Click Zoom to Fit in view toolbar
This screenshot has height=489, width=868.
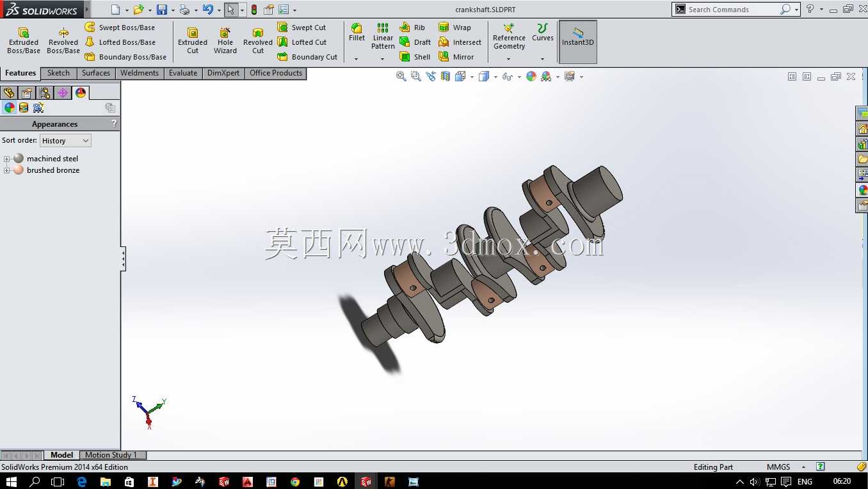pyautogui.click(x=401, y=76)
